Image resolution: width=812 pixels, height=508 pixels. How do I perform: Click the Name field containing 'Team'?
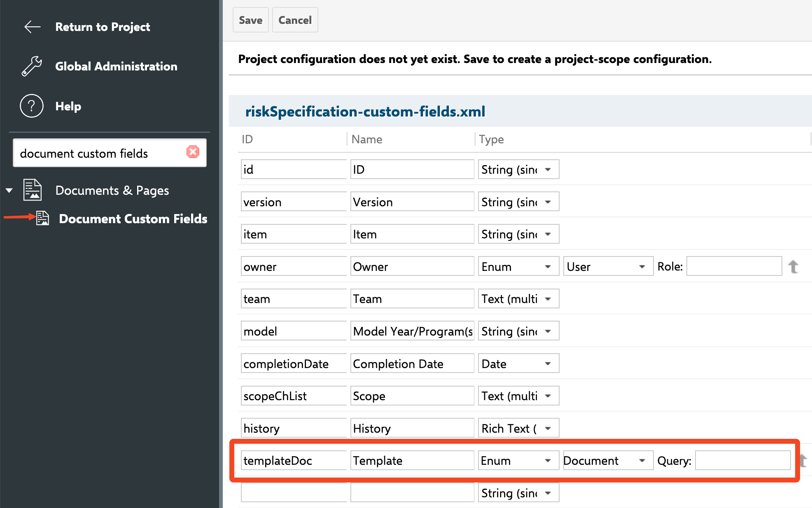coord(412,298)
